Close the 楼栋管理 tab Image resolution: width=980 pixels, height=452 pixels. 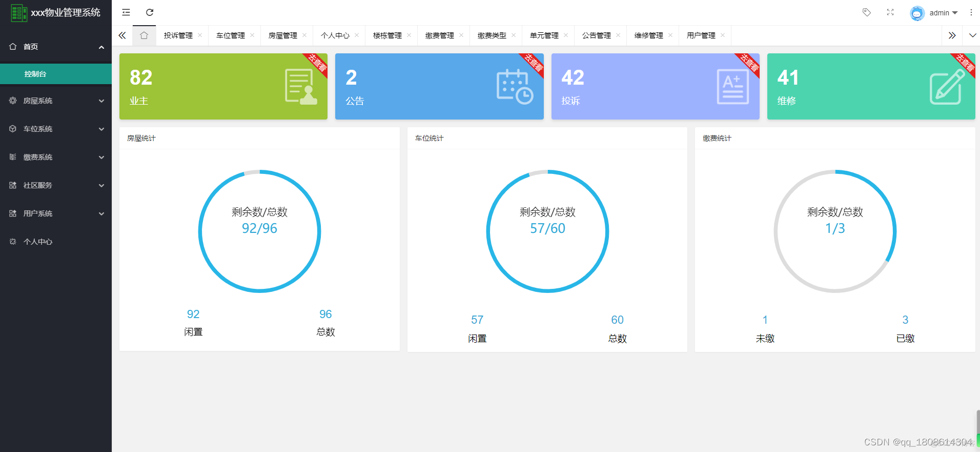coord(409,35)
